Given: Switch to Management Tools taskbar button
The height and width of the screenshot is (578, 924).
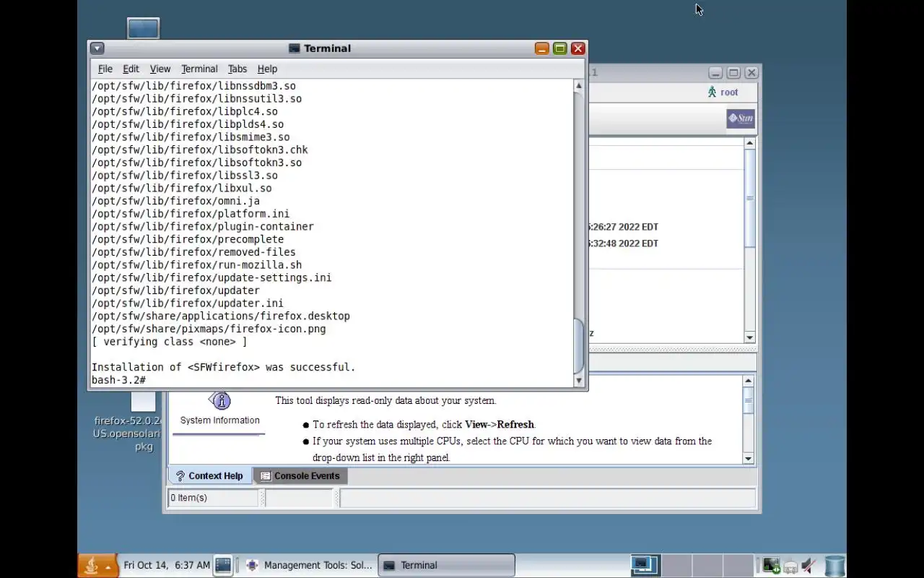Looking at the screenshot, I should pyautogui.click(x=309, y=565).
